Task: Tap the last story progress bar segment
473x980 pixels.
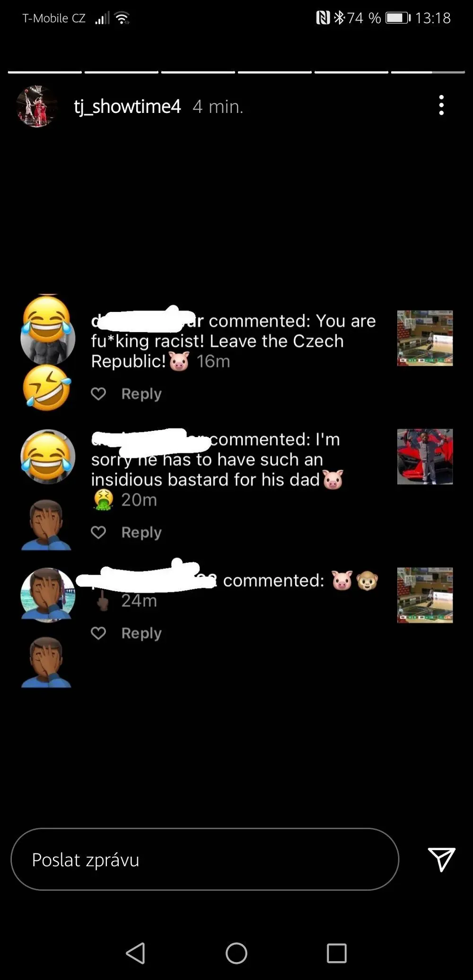Action: point(428,72)
